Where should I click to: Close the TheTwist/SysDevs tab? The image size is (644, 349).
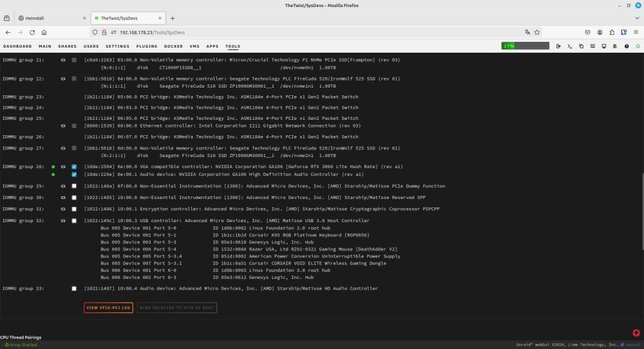tap(160, 18)
